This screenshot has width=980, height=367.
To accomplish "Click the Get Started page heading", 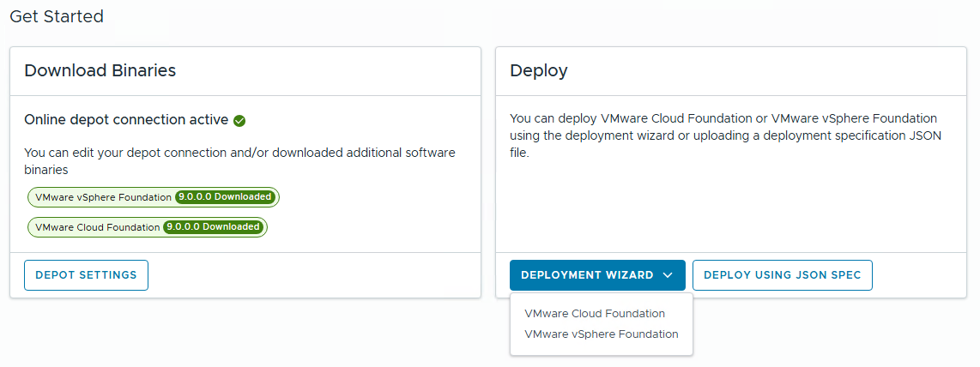I will point(57,17).
